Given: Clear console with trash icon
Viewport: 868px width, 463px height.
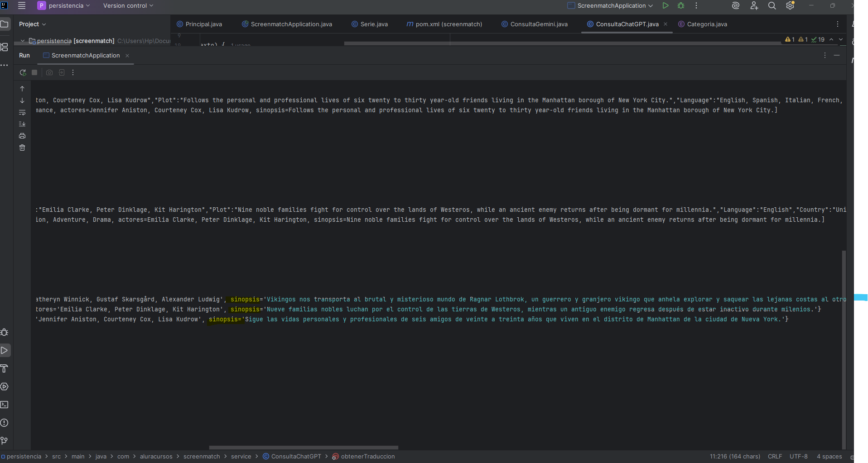Looking at the screenshot, I should [22, 148].
